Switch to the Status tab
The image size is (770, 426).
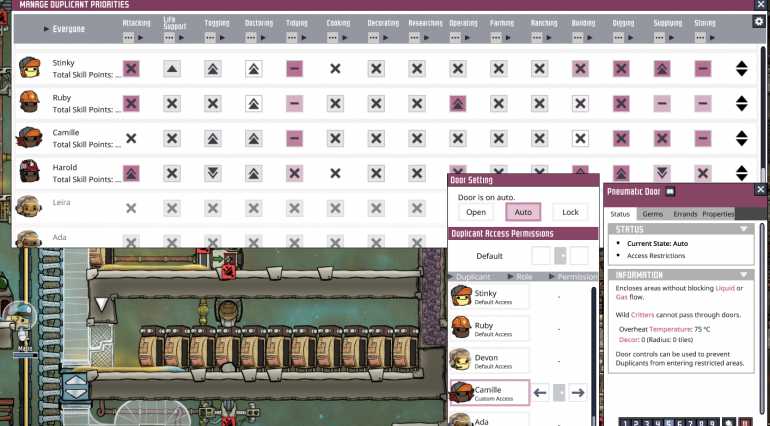click(620, 214)
